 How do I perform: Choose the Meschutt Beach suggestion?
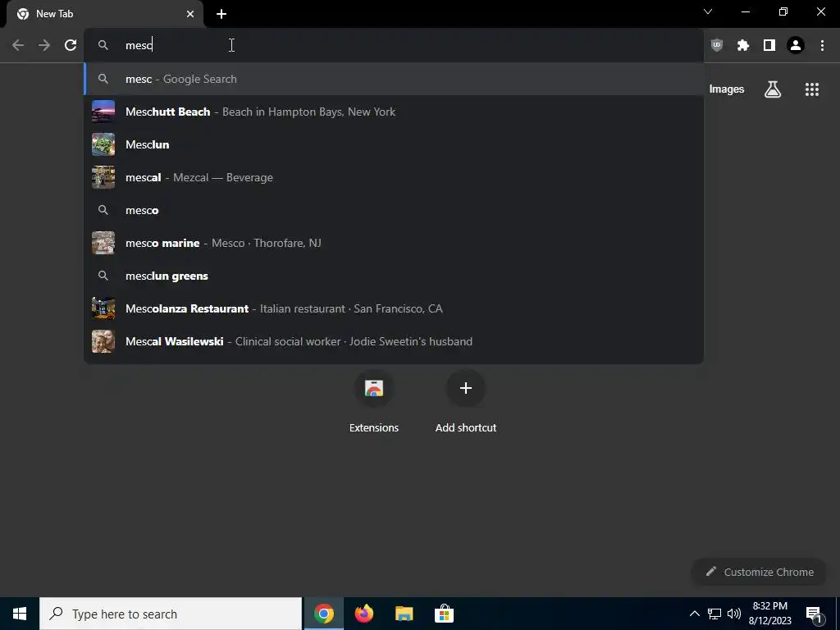tap(394, 112)
